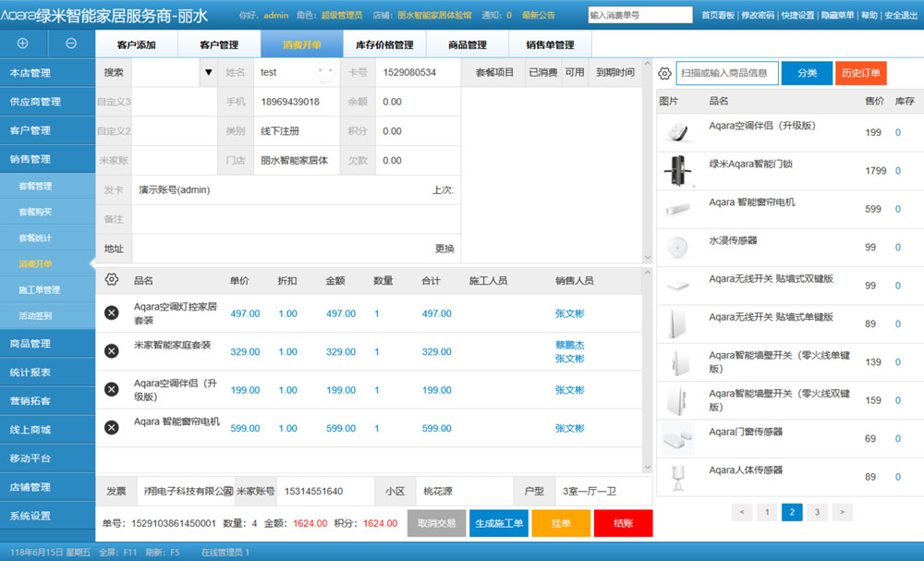The height and width of the screenshot is (561, 924).
Task: Open 套餐管理 submenu item
Action: [x=48, y=186]
